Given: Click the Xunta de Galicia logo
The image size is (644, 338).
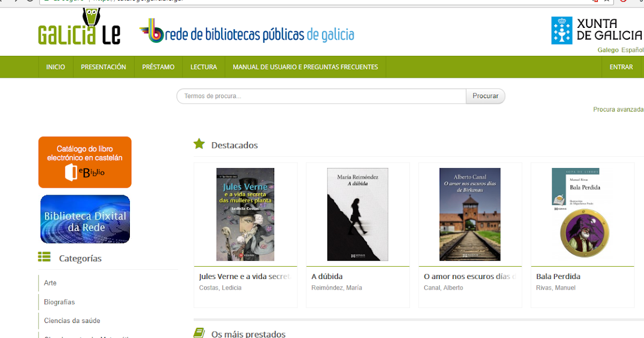Looking at the screenshot, I should coord(597,30).
